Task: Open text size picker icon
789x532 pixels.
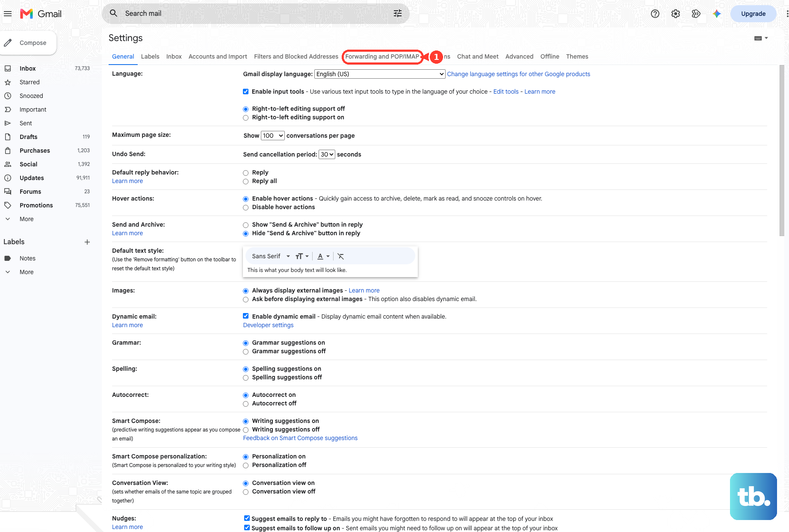Action: click(x=302, y=256)
